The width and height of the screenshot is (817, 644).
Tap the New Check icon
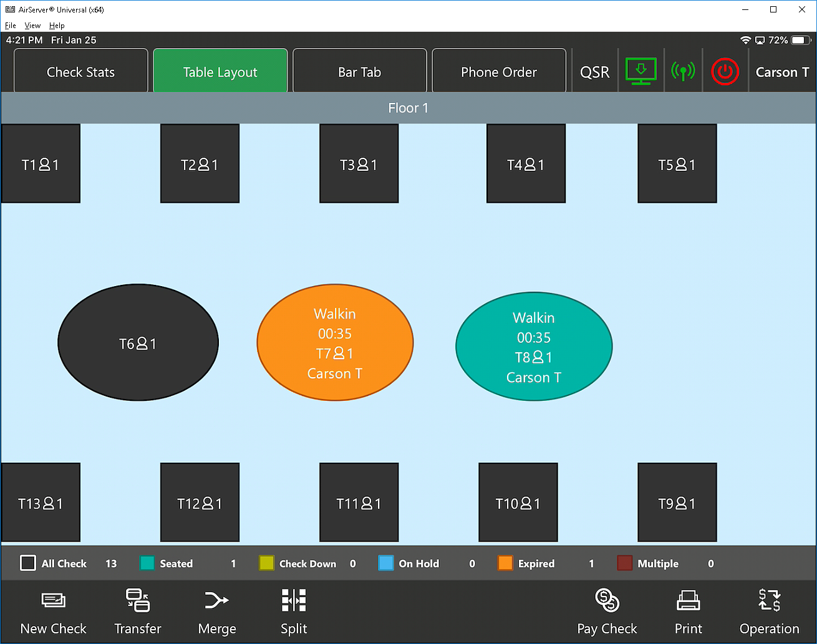[53, 601]
